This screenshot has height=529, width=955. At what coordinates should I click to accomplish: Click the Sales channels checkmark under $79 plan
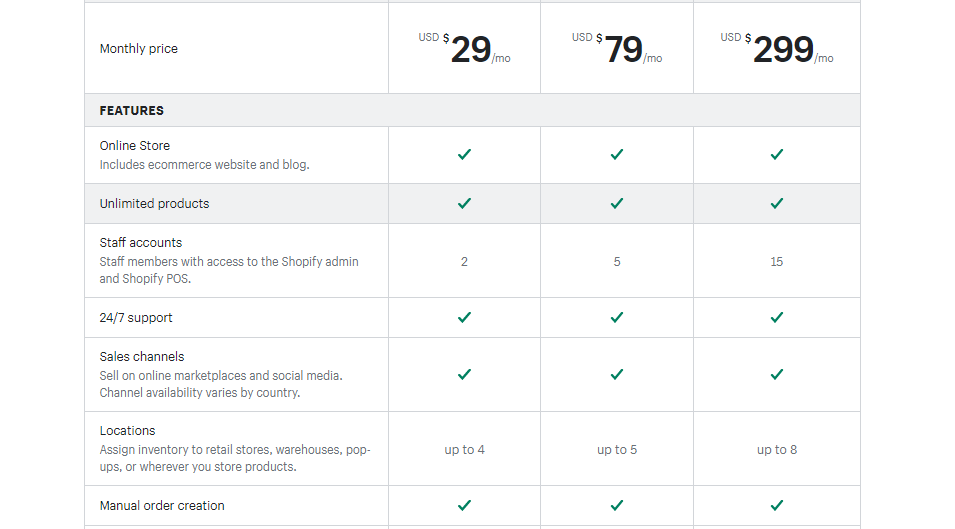[616, 374]
